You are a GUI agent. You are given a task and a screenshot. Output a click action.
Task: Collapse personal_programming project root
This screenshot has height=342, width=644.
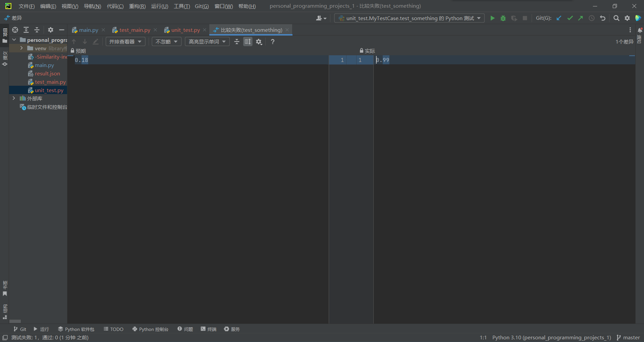point(14,40)
